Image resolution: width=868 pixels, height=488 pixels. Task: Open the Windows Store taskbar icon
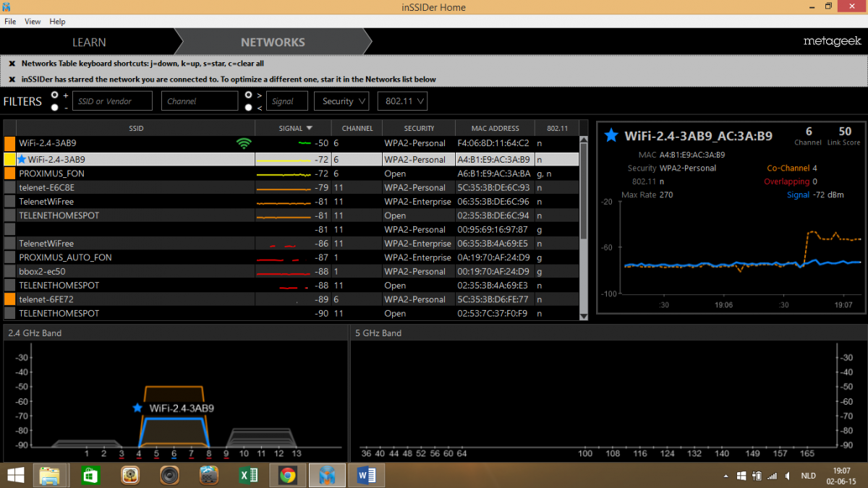point(90,475)
